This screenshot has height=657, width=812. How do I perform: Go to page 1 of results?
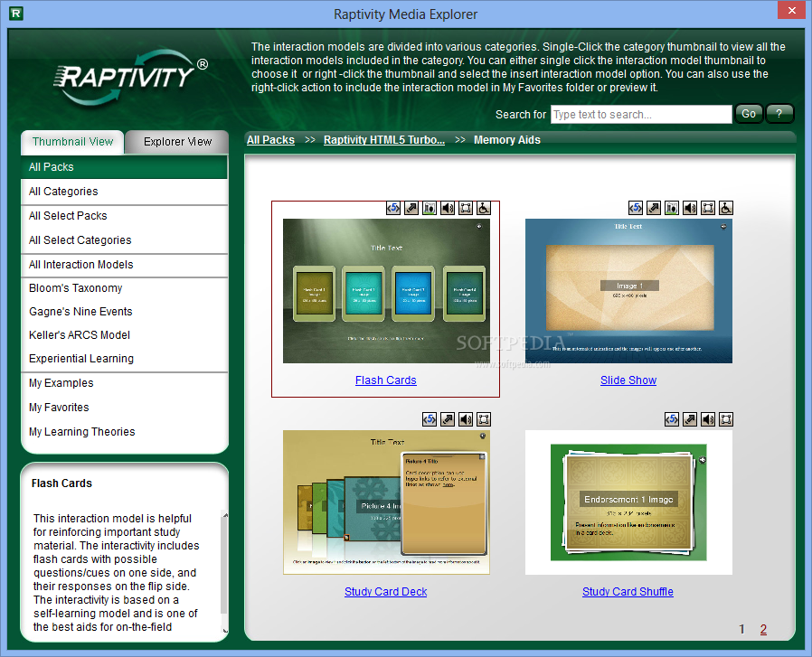[742, 630]
